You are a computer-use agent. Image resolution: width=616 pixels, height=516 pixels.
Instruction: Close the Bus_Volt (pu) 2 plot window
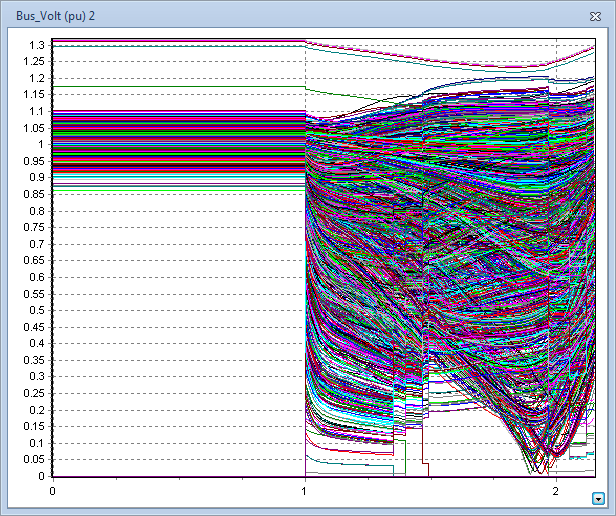coord(595,16)
